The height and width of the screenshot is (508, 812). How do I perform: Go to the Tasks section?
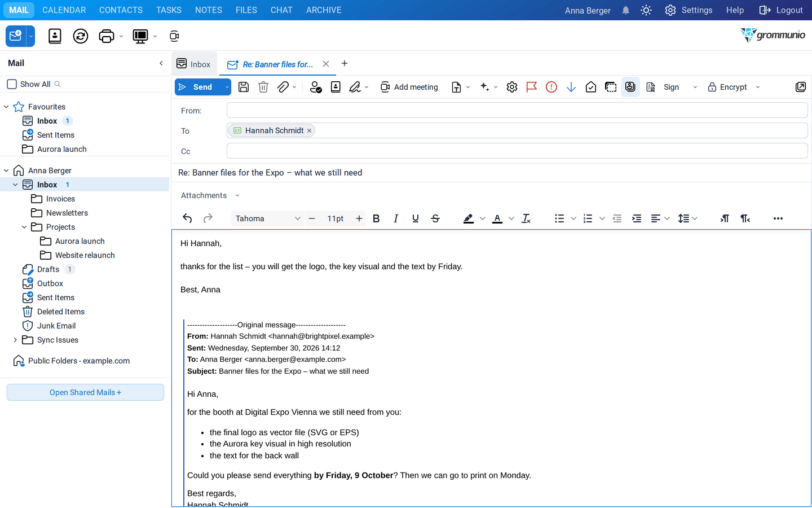[x=169, y=10]
